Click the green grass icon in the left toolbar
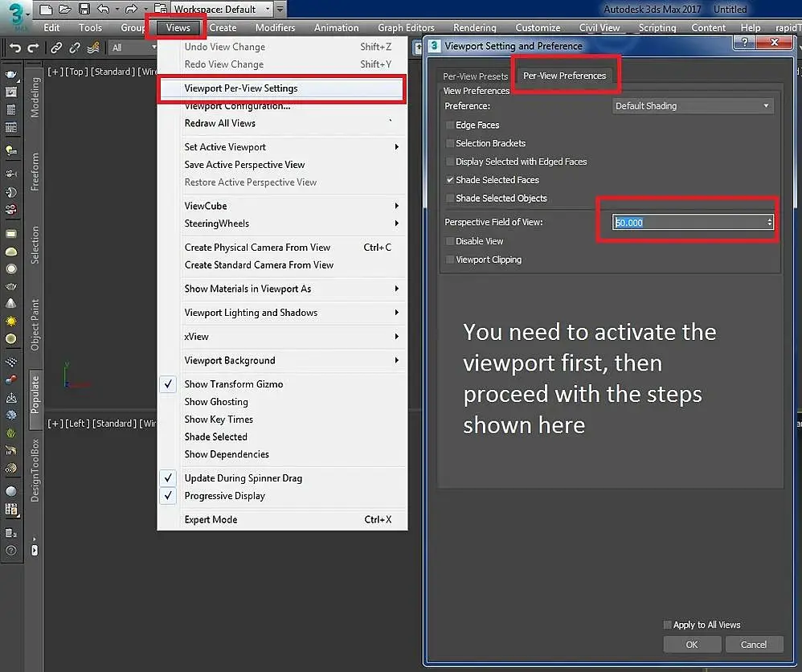802x672 pixels. [10, 433]
